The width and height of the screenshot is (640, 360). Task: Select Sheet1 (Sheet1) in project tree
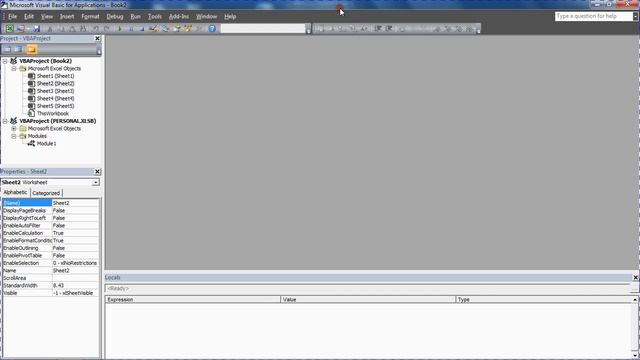[x=56, y=76]
